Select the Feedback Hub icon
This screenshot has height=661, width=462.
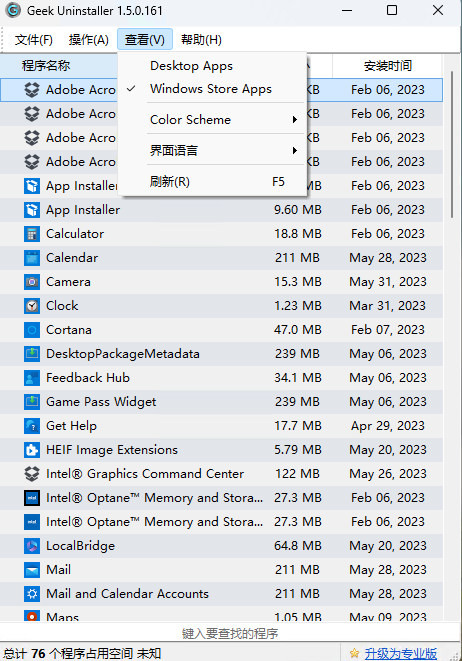pos(32,378)
